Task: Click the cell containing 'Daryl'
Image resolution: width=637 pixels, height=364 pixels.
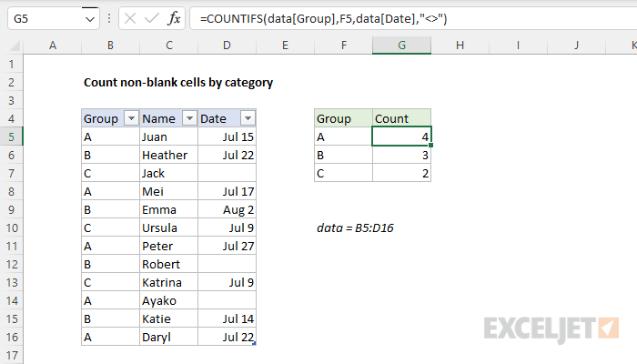Action: pyautogui.click(x=169, y=338)
